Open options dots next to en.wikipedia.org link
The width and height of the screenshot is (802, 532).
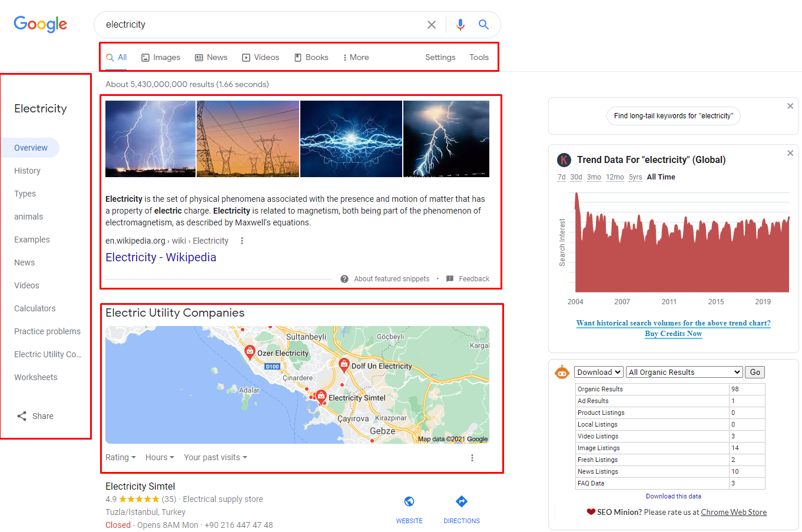tap(242, 241)
